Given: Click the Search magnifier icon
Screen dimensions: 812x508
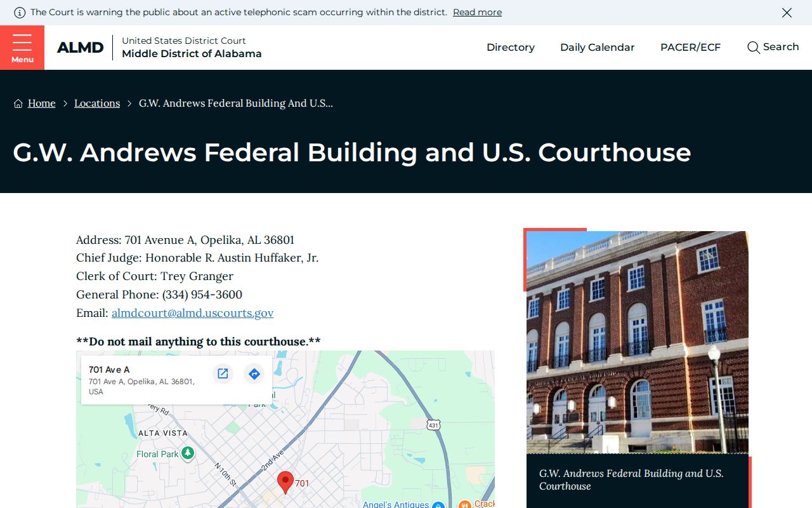Looking at the screenshot, I should 753,48.
